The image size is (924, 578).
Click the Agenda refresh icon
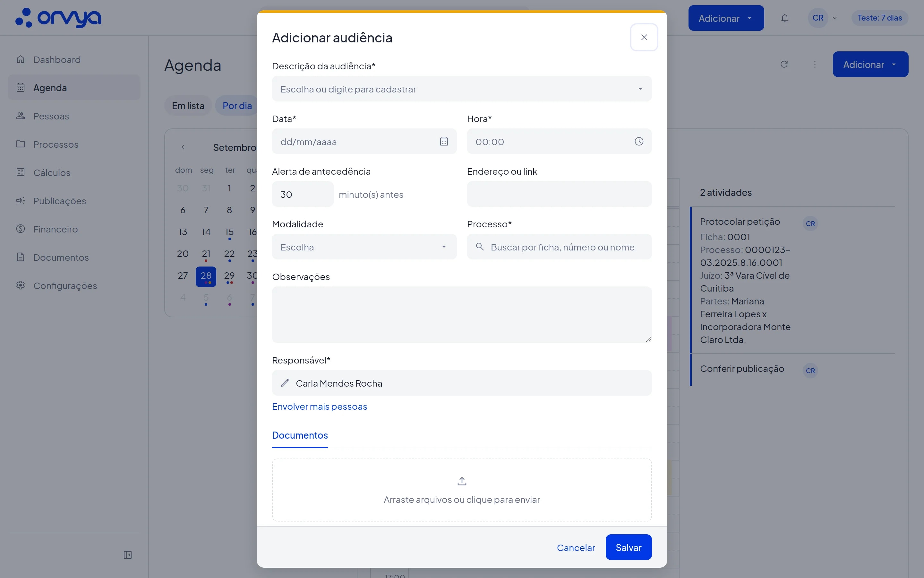pos(784,64)
